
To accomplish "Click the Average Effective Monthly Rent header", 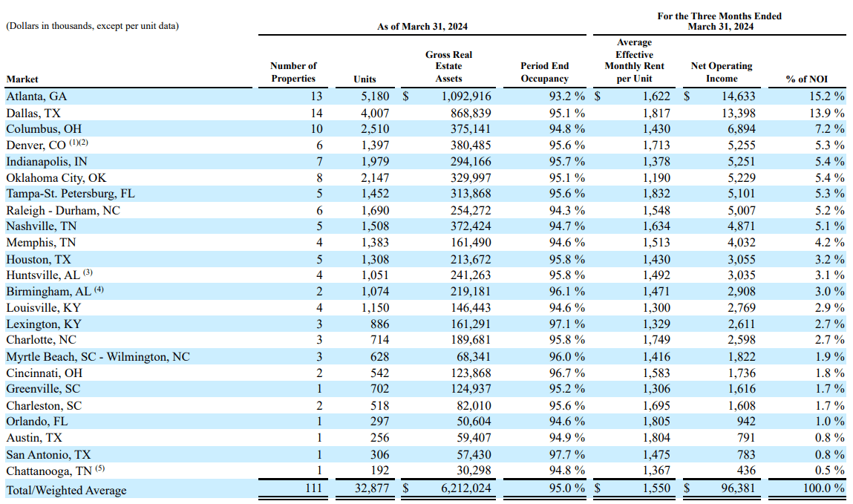I will click(635, 65).
